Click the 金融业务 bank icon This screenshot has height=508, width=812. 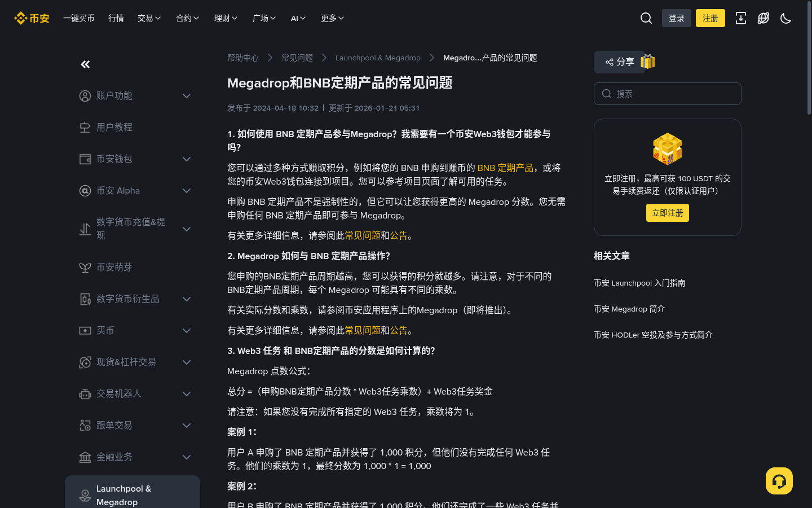85,457
